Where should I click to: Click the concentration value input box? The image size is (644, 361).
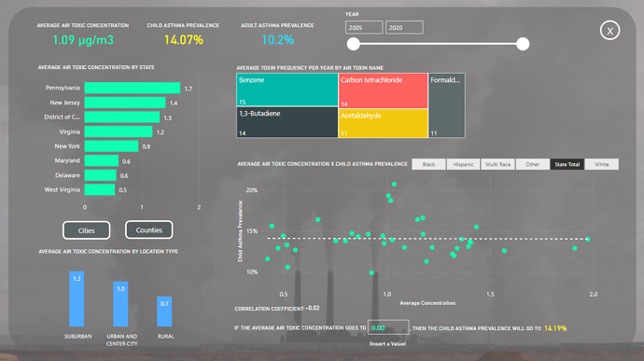pyautogui.click(x=388, y=327)
